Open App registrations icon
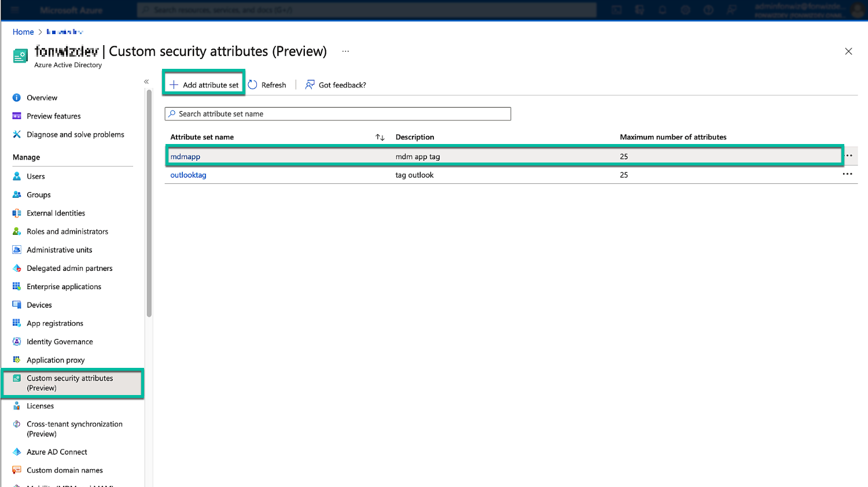The height and width of the screenshot is (487, 868). [17, 323]
